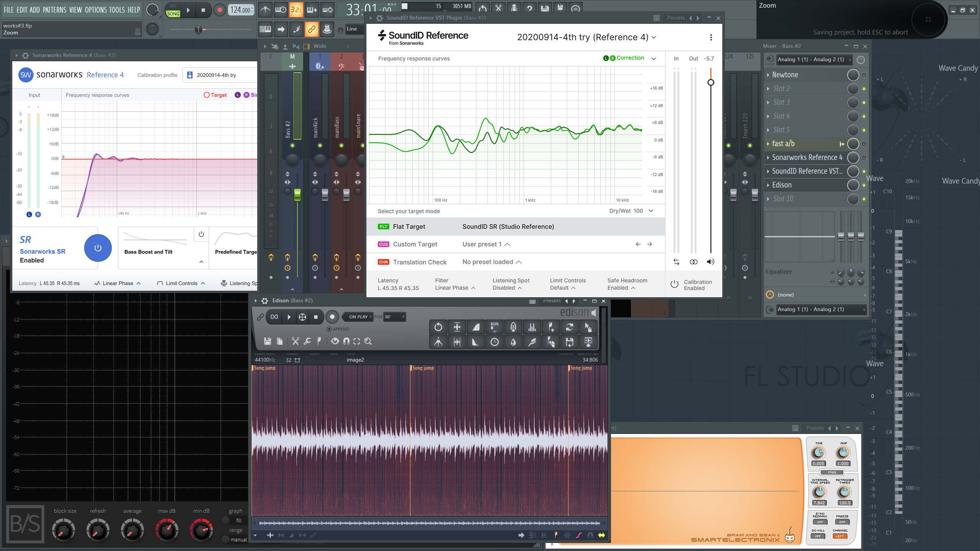980x551 pixels.
Task: Click the Edison magnet snap icon
Action: coord(346,341)
